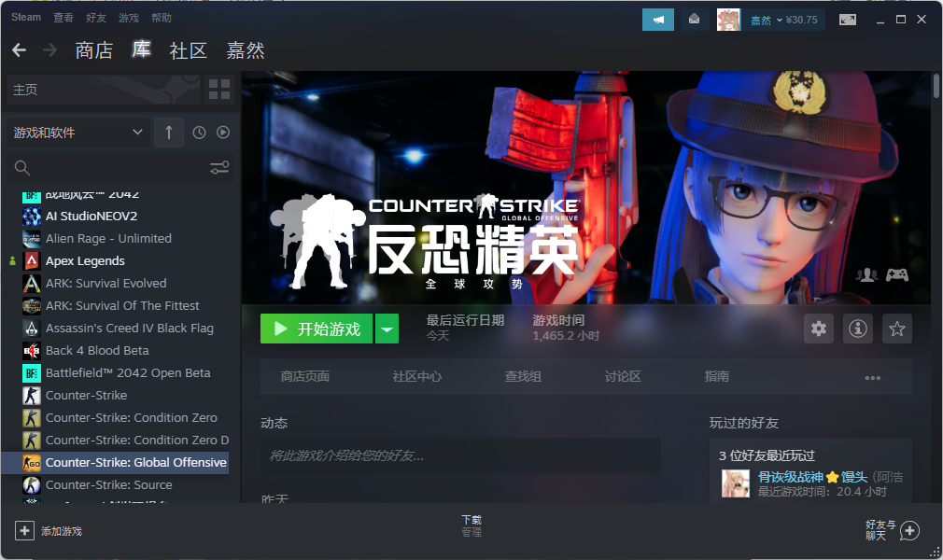Screen dimensions: 943x560
Task: Open the 社区中心 link
Action: click(416, 376)
